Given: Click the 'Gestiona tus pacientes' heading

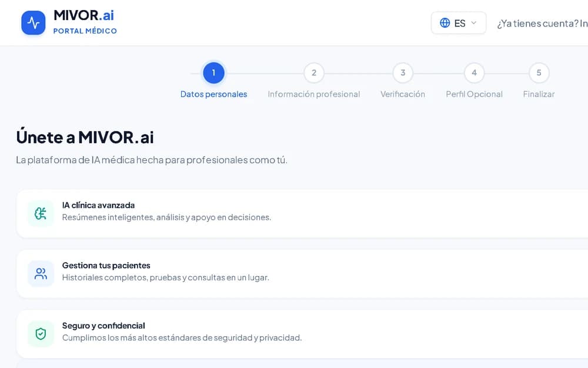Looking at the screenshot, I should coord(106,266).
